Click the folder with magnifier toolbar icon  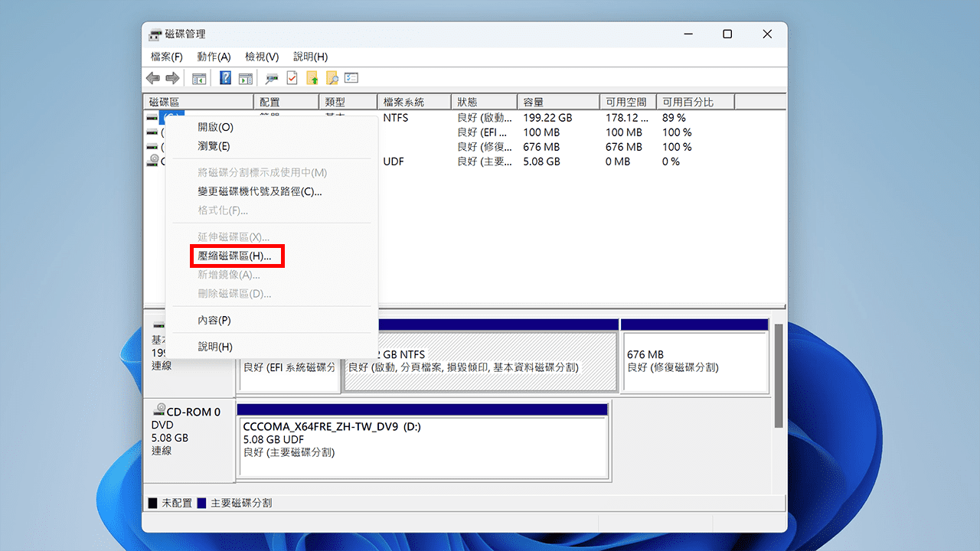coord(332,77)
